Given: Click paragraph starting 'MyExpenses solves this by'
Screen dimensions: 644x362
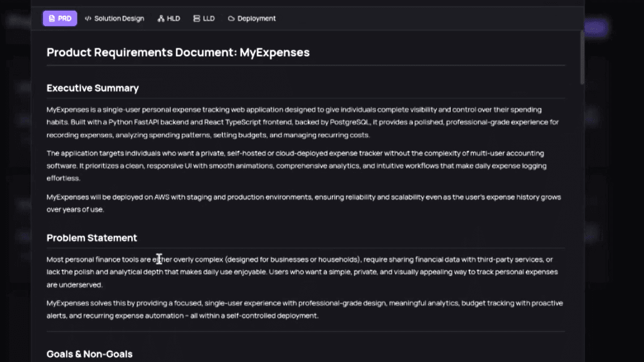Looking at the screenshot, I should click(x=305, y=309).
